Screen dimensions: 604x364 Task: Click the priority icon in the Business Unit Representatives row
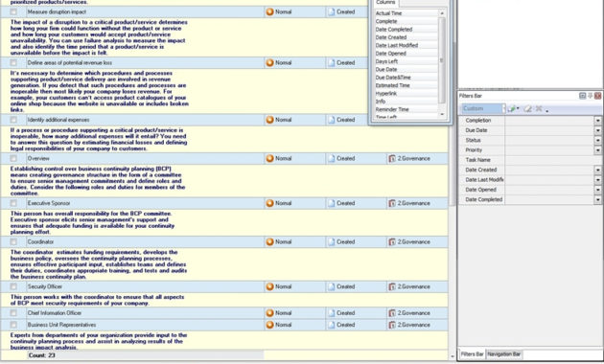click(270, 325)
